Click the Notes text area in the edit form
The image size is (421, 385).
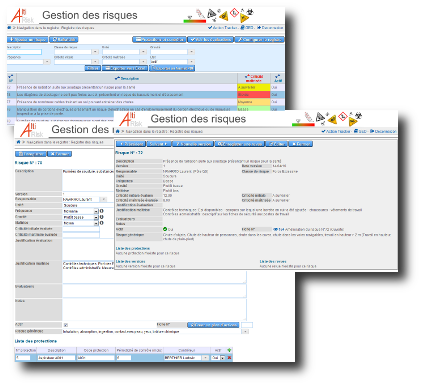[154, 310]
